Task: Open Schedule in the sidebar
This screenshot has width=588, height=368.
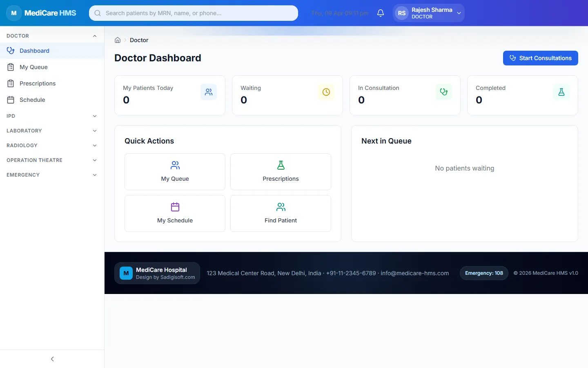Action: (x=52, y=100)
